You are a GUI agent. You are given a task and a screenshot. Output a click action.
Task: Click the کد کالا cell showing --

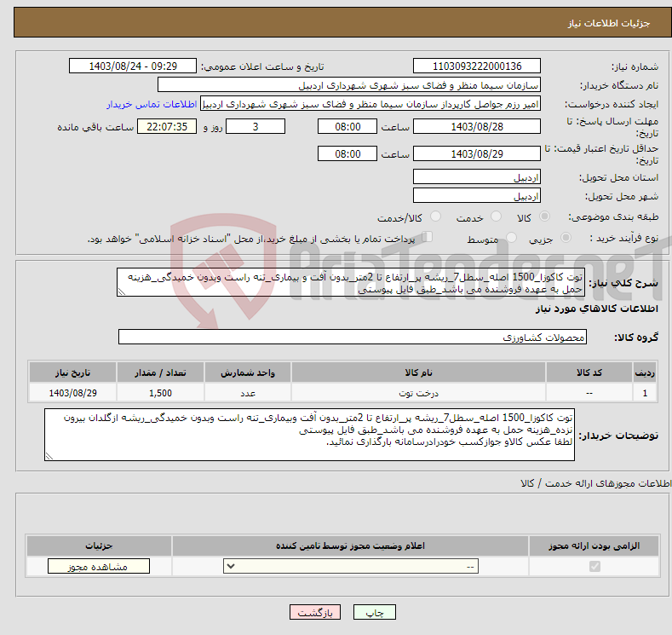(589, 393)
